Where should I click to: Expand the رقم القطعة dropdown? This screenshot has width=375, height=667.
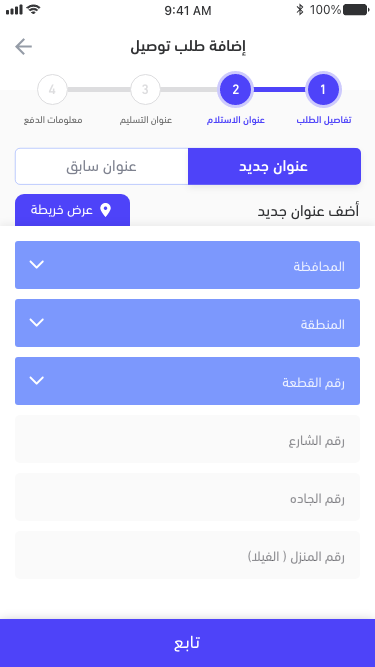click(x=188, y=381)
